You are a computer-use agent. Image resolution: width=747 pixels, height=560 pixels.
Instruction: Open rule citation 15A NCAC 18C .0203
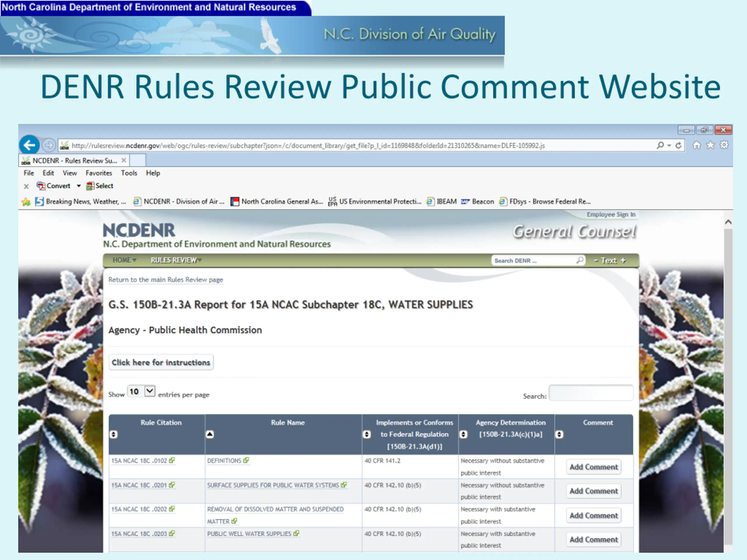pos(143,534)
